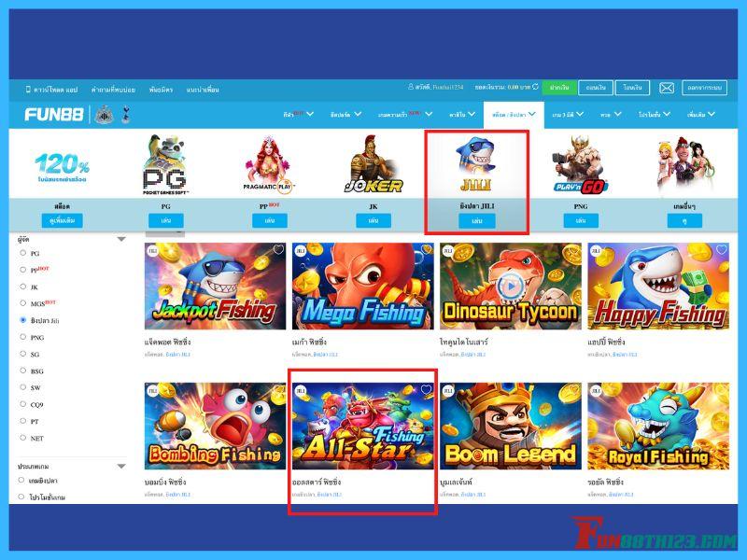Open the Boom Legend game thumbnail
The width and height of the screenshot is (747, 560).
point(511,427)
